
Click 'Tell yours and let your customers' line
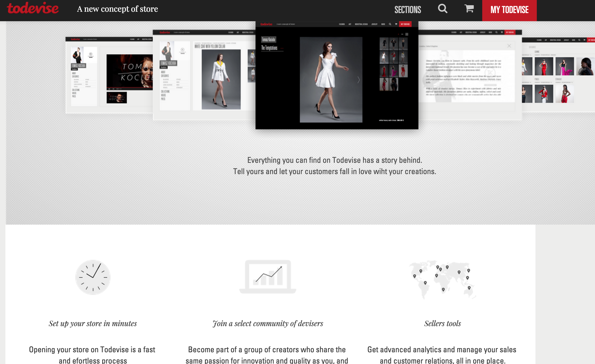(x=335, y=171)
